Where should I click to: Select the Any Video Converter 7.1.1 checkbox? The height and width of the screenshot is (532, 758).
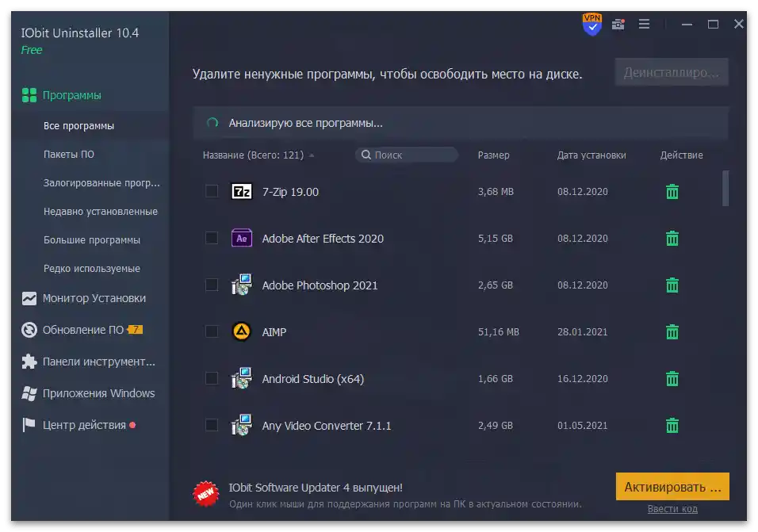[211, 425]
